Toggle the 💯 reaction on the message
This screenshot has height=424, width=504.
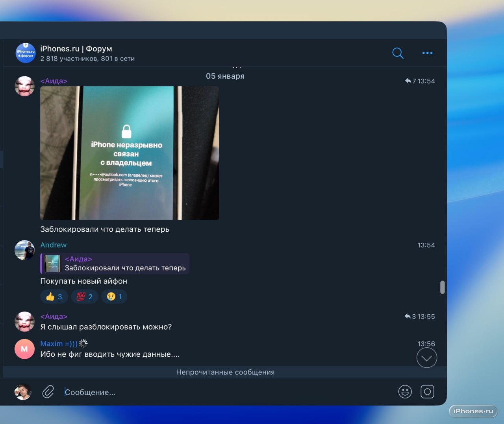click(84, 297)
